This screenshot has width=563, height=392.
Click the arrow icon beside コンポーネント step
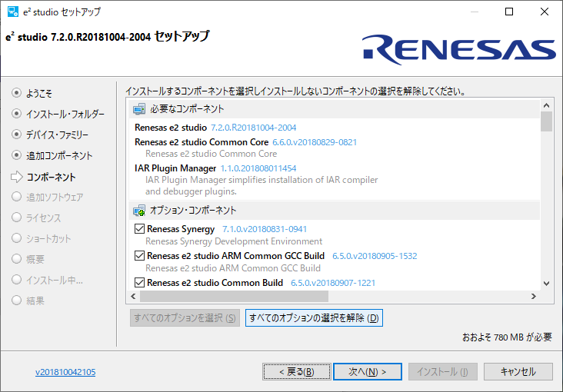16,177
